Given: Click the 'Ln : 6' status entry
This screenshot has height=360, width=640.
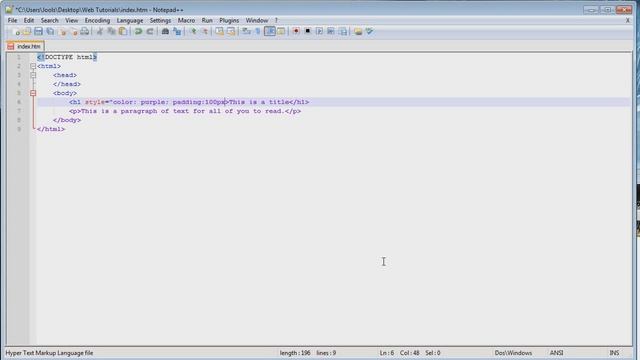Looking at the screenshot, I should (387, 353).
